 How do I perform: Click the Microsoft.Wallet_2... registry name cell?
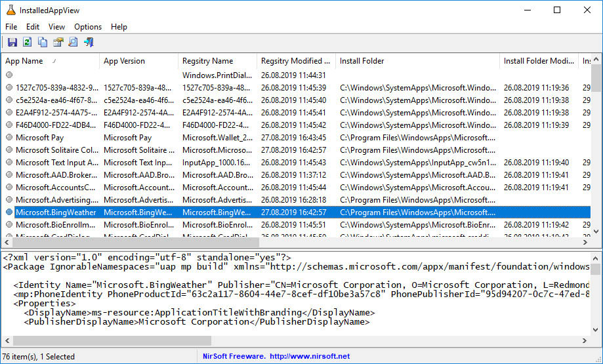point(218,137)
